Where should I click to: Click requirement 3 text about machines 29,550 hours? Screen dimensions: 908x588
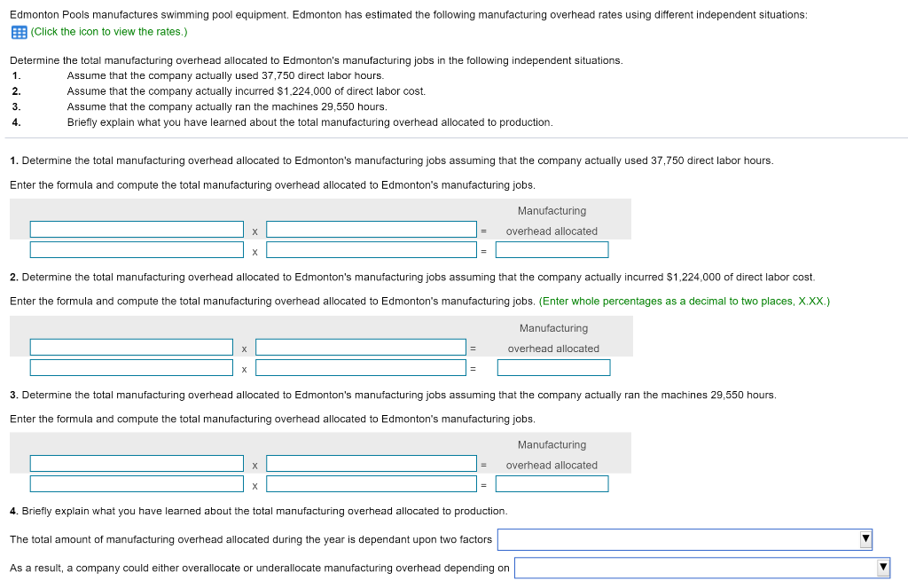pos(227,107)
